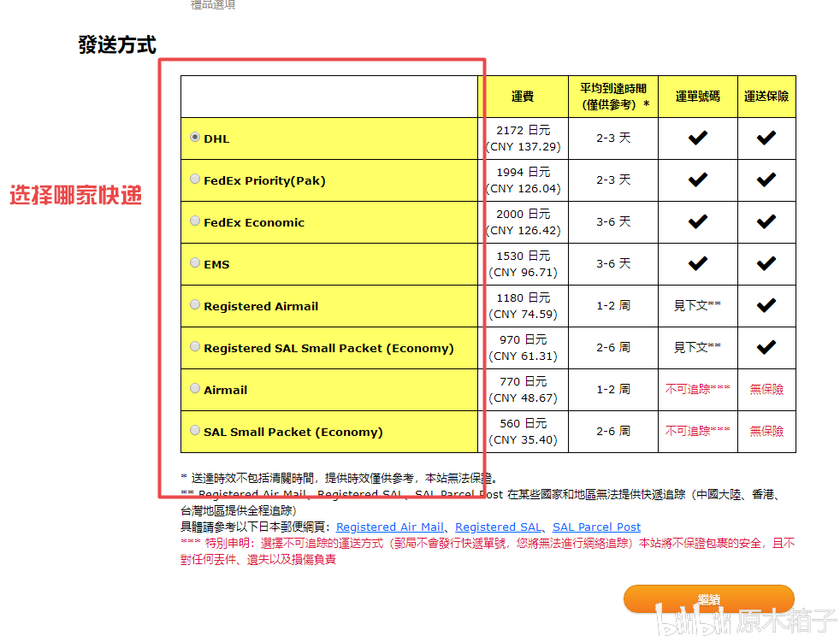Click EMS tracking number checkmark
This screenshot has width=840, height=636.
(x=698, y=262)
